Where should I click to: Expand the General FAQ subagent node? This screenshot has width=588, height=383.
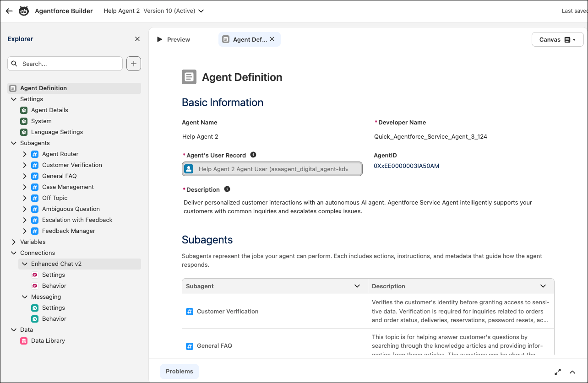[x=25, y=176]
